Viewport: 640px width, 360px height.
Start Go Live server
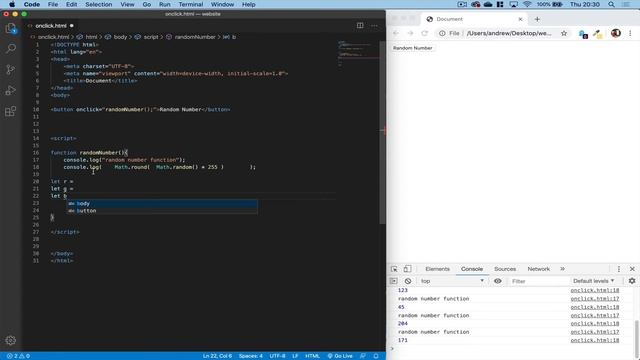pyautogui.click(x=340, y=356)
